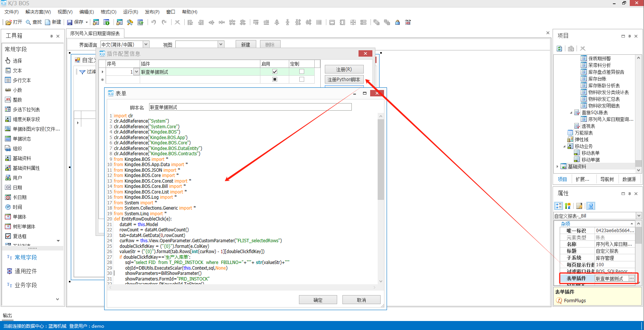Viewport: 644px width, 330px height.
Task: Click the Align Right toolbar icon
Action: point(201,22)
